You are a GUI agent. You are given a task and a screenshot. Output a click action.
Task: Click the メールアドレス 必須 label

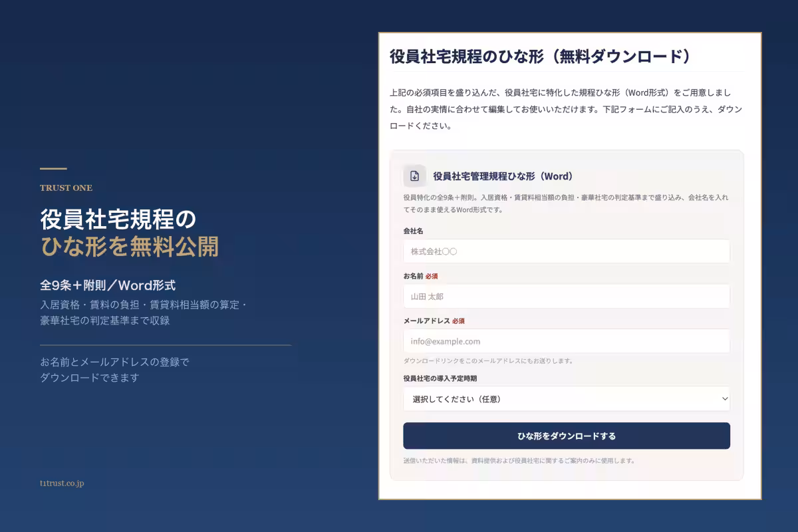coord(434,321)
